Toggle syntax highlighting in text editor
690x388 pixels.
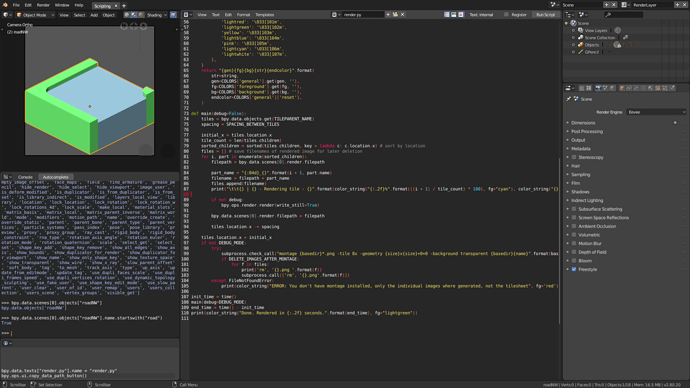click(x=461, y=15)
